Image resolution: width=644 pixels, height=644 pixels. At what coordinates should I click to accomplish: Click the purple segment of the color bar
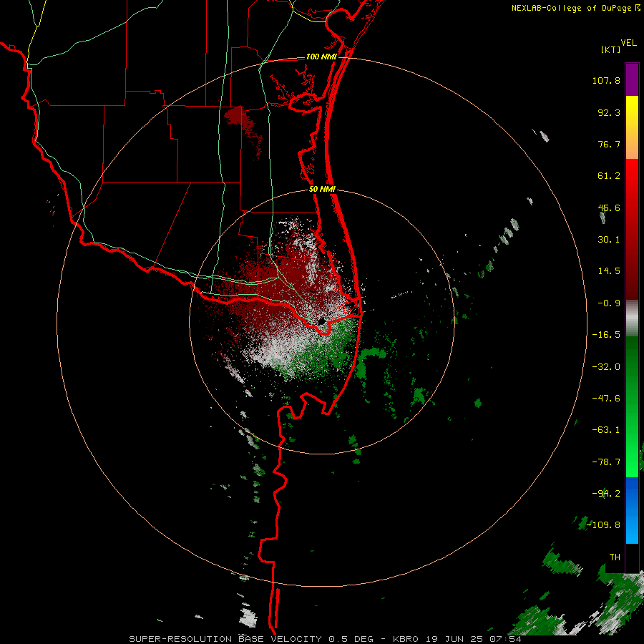coord(632,79)
